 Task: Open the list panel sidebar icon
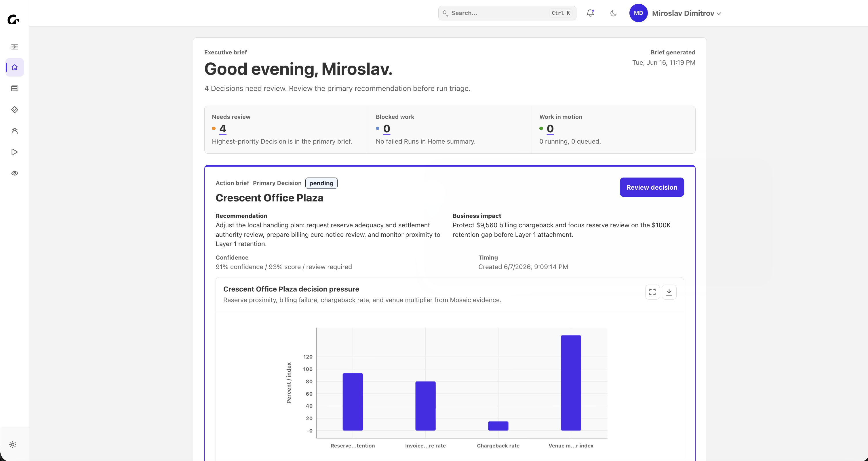(x=14, y=88)
